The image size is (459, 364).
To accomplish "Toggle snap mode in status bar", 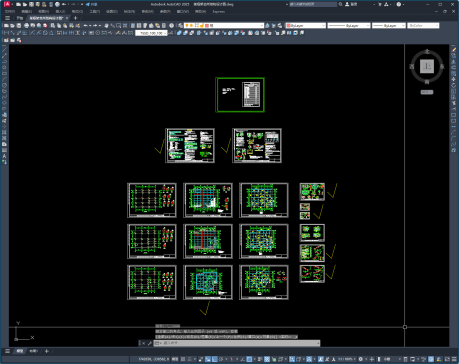I will (x=190, y=360).
